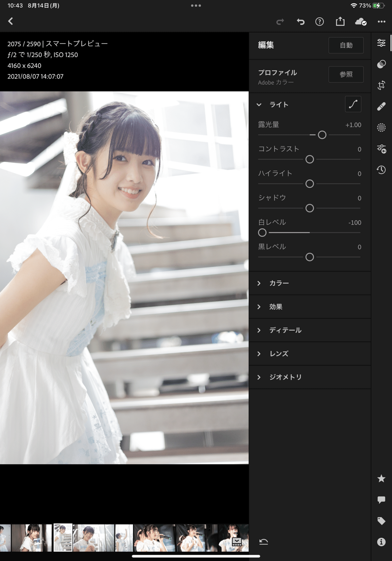Tap the battery status indicator
Screen dimensions: 392x561
coord(379,6)
